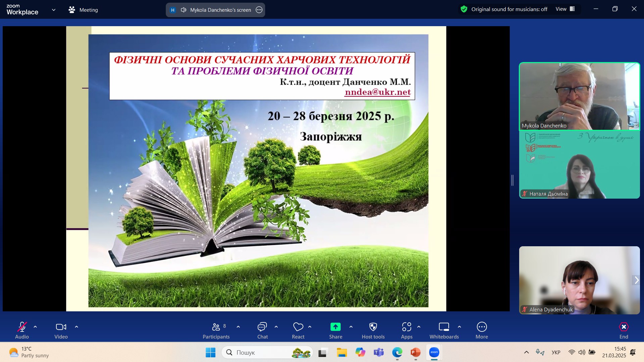Open the Apps icon
Image resolution: width=644 pixels, height=362 pixels.
[407, 330]
